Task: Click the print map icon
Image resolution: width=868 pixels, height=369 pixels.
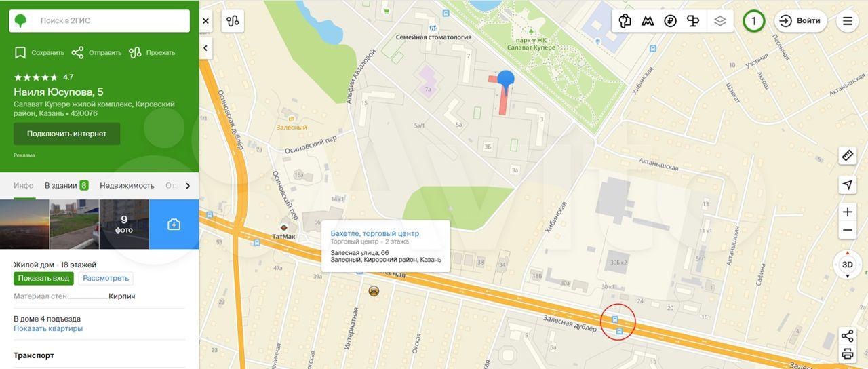Action: pos(847,353)
